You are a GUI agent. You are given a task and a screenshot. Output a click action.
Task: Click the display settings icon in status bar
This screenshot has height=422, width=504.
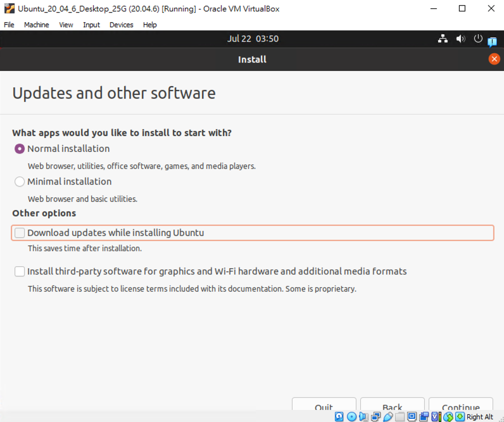point(412,417)
